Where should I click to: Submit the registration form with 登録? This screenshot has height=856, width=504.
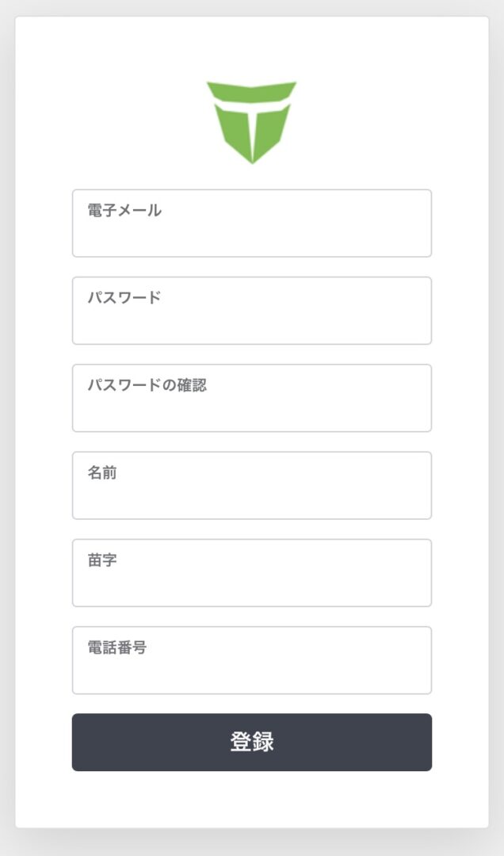pyautogui.click(x=252, y=742)
